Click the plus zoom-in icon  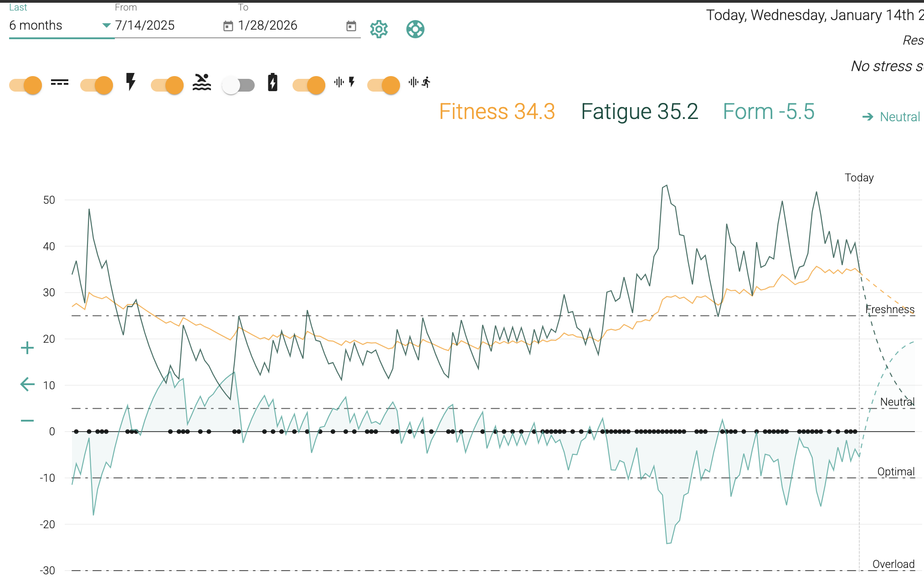27,348
